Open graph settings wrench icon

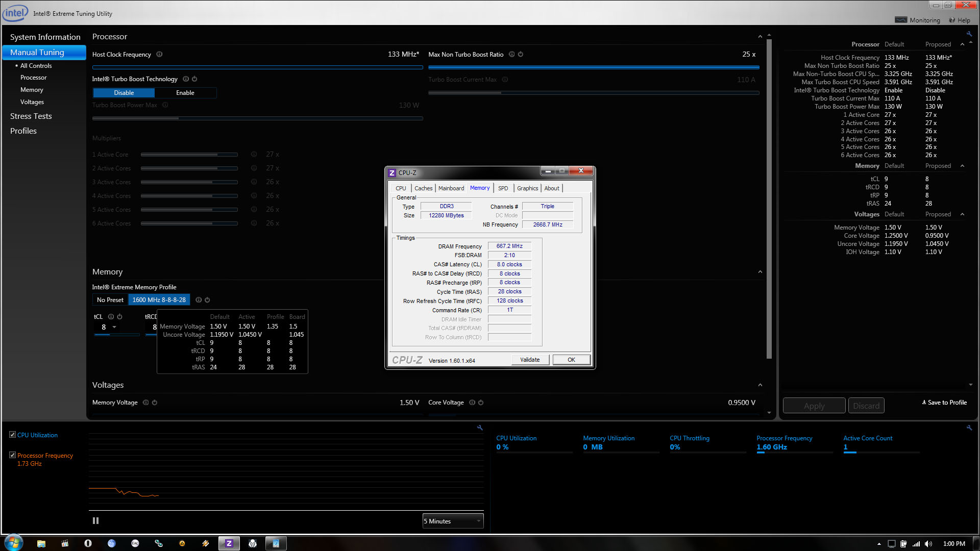tap(480, 428)
